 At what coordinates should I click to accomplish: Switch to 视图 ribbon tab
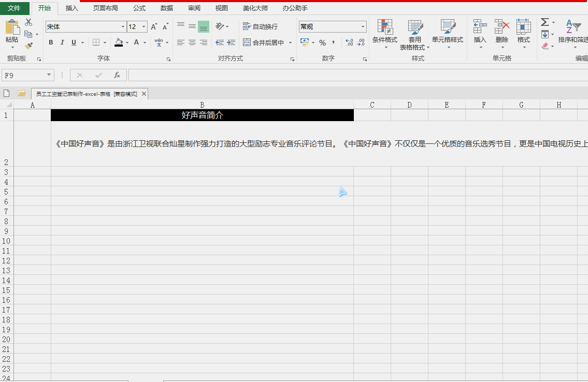coord(221,8)
